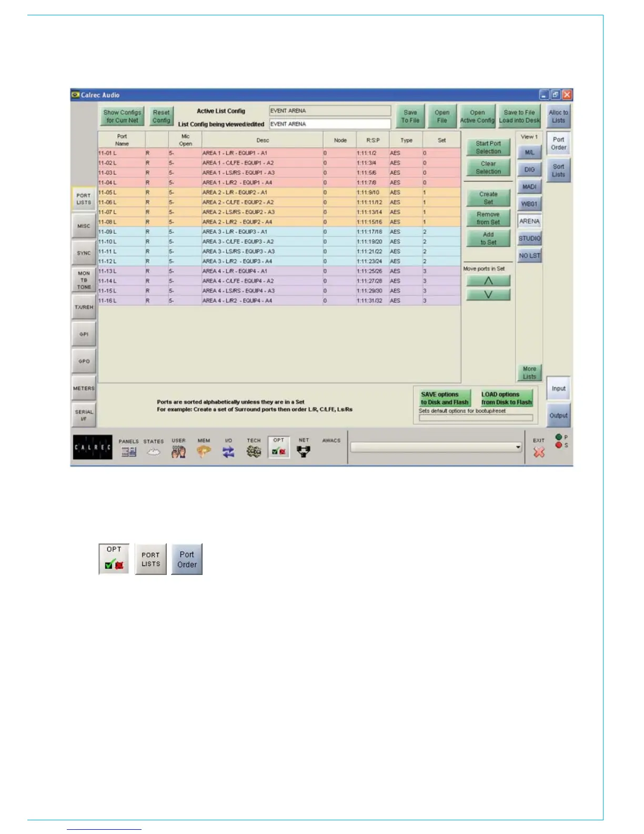Select PORT LISTS side tab
The image size is (644, 834).
coord(84,199)
